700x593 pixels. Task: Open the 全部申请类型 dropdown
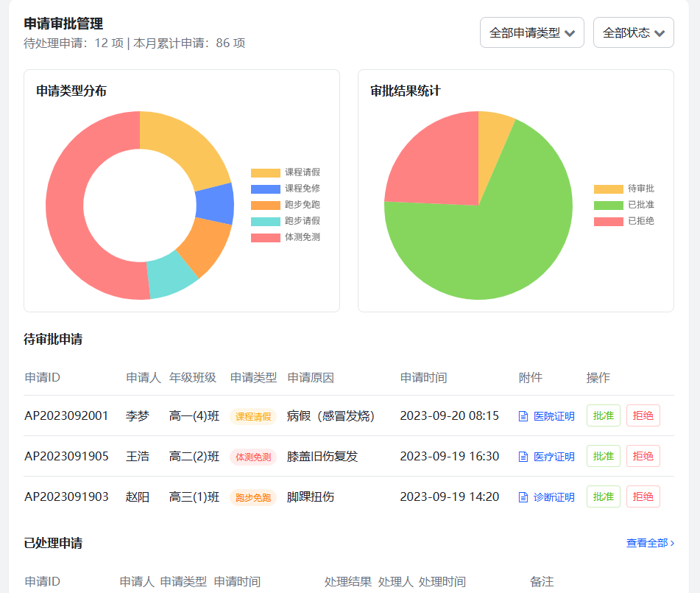click(531, 32)
